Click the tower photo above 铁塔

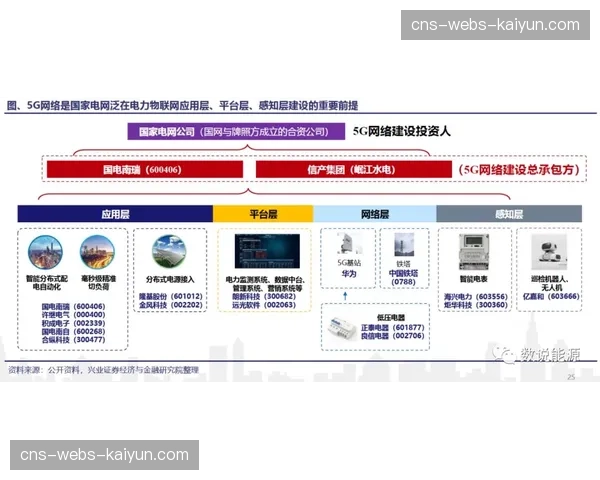(x=404, y=244)
